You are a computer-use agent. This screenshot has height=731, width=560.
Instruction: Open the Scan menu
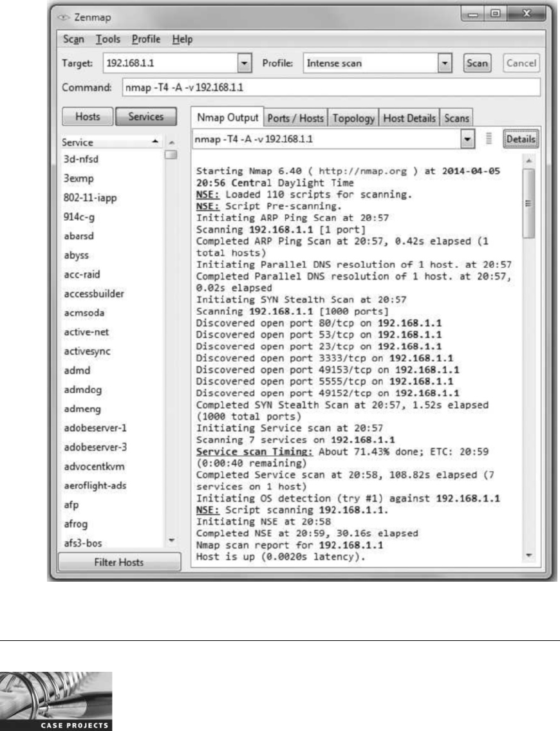point(73,40)
